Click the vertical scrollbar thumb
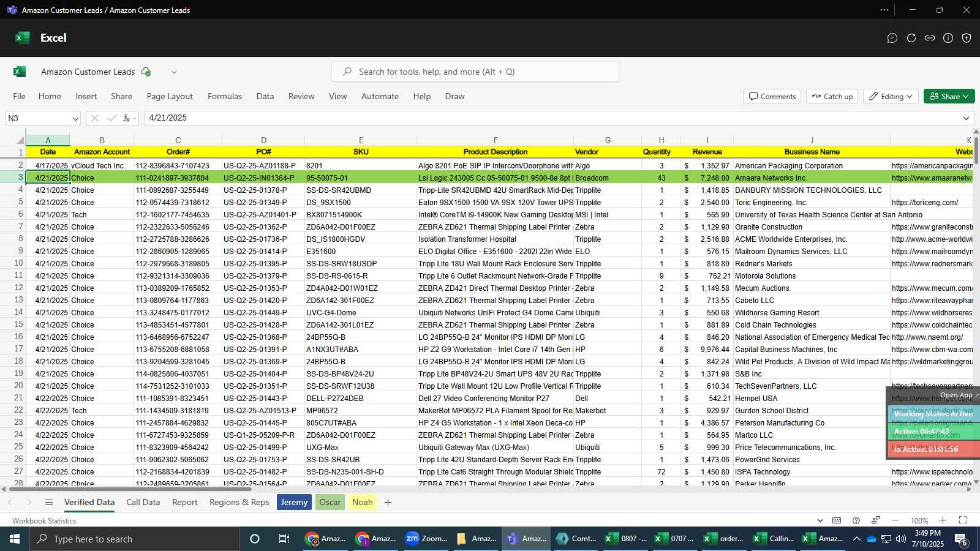Screen dimensions: 980x551 point(976,151)
